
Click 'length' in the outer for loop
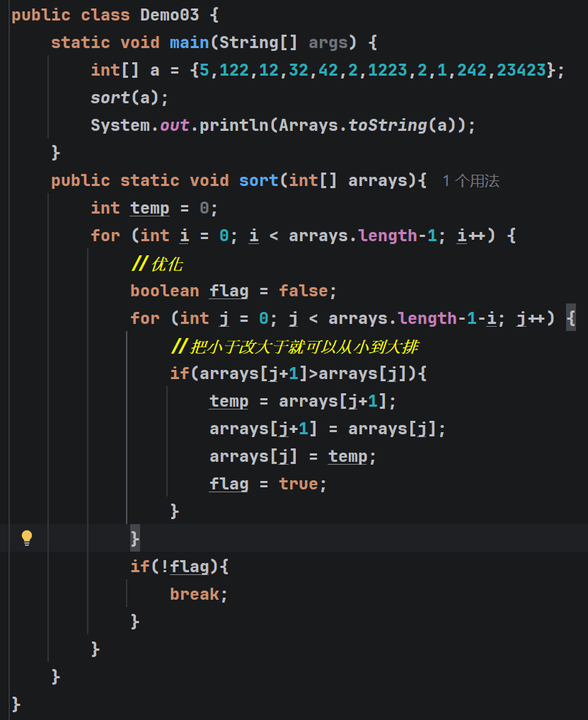pos(388,235)
